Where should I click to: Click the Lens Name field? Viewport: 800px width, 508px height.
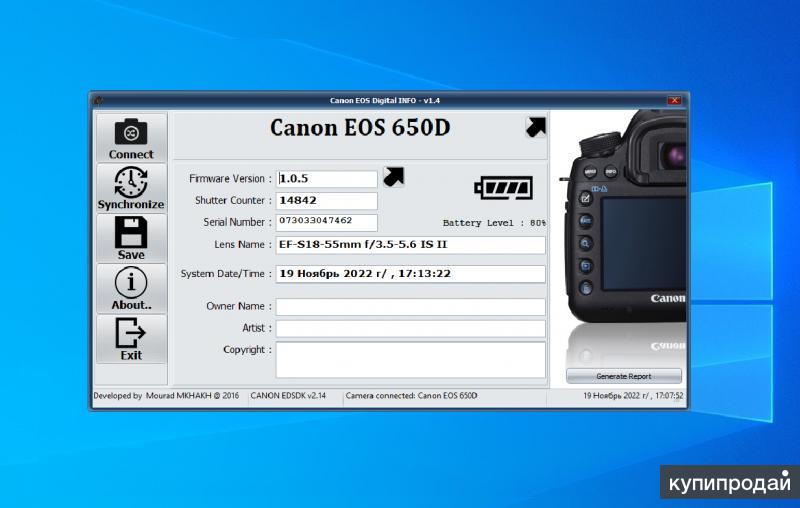point(411,245)
